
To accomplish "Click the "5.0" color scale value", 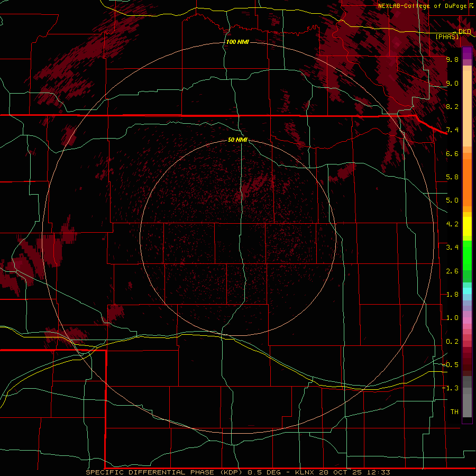I will tap(452, 200).
